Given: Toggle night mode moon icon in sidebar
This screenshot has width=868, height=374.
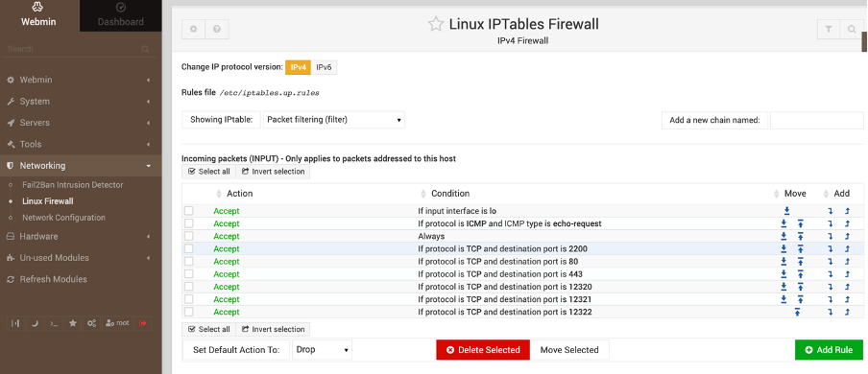Looking at the screenshot, I should (35, 323).
